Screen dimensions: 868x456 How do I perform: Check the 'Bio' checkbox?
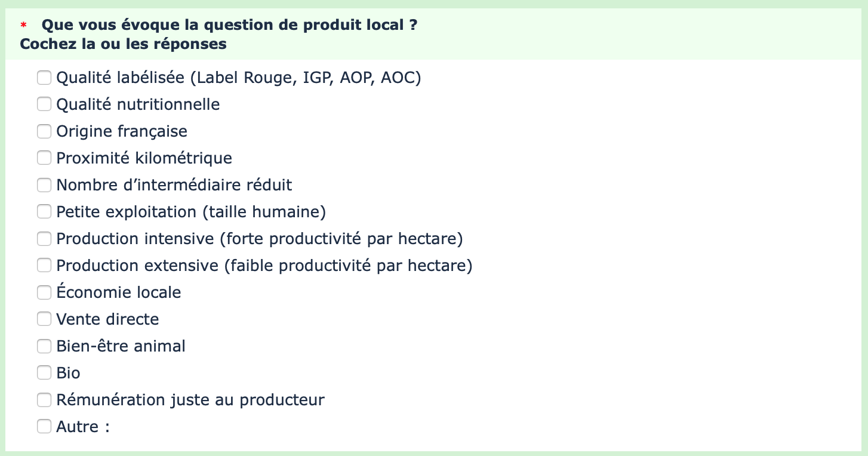(x=44, y=373)
